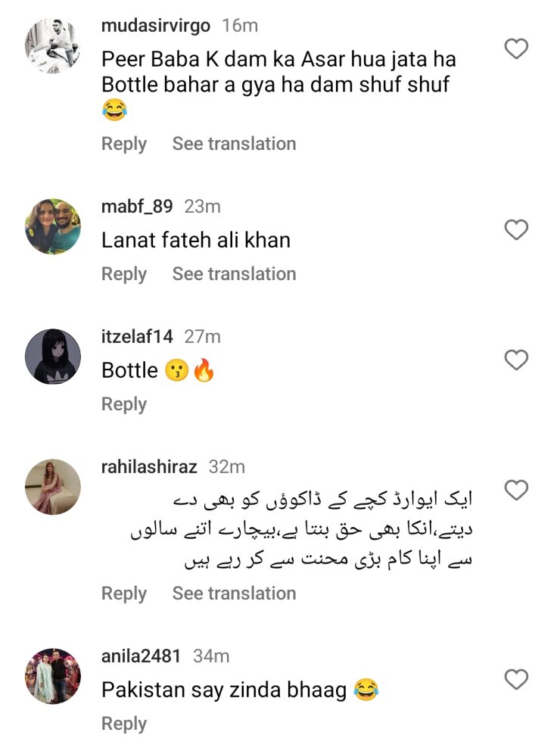Reply to itzelaf14's Bottle comment
The height and width of the screenshot is (751, 560).
tap(124, 404)
